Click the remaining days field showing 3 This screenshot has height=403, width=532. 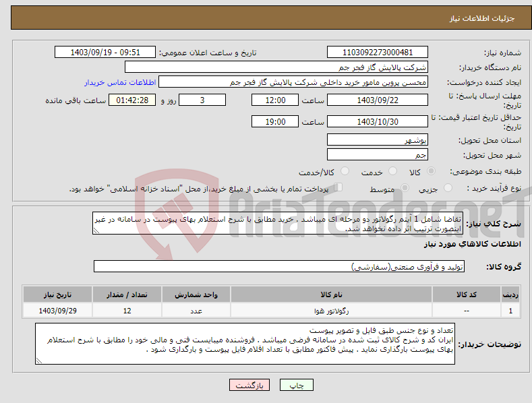(202, 100)
